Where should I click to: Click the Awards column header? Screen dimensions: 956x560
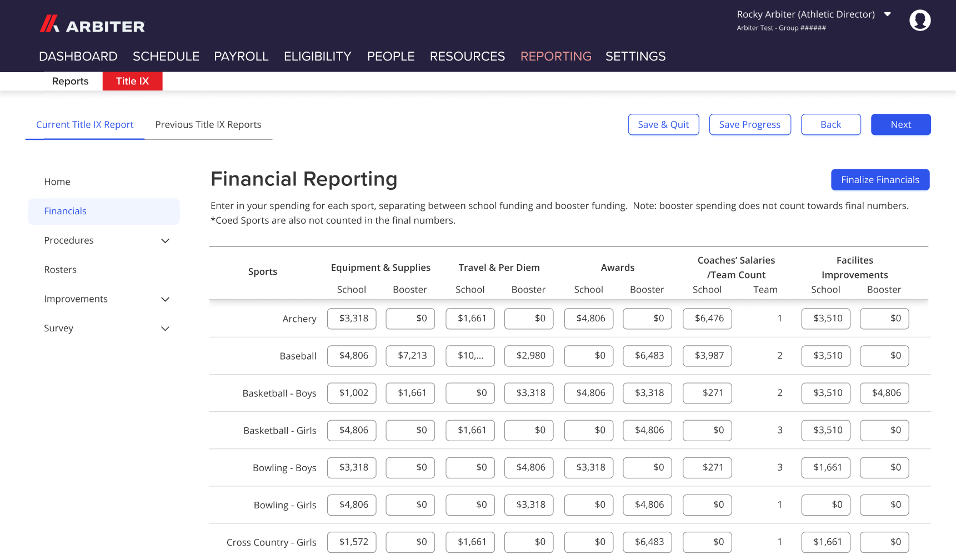(x=618, y=268)
